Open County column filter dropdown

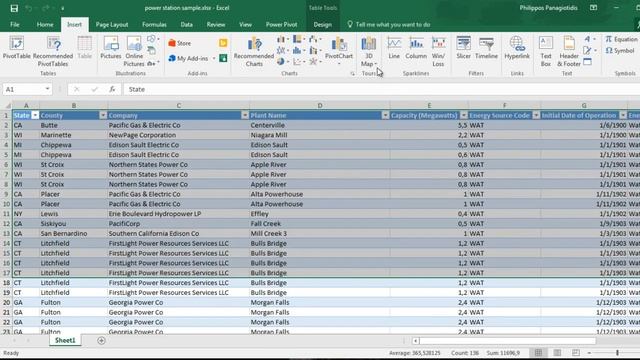pyautogui.click(x=103, y=116)
